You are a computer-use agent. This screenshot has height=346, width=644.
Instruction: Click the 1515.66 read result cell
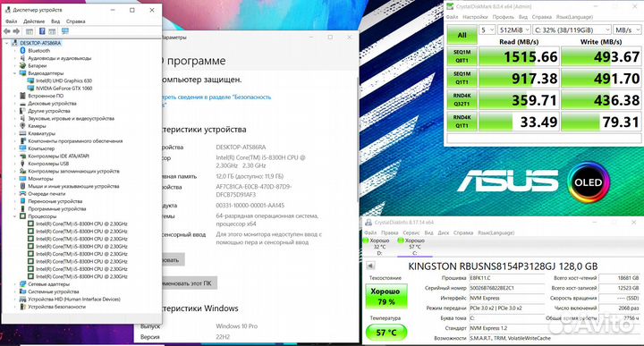pyautogui.click(x=519, y=56)
